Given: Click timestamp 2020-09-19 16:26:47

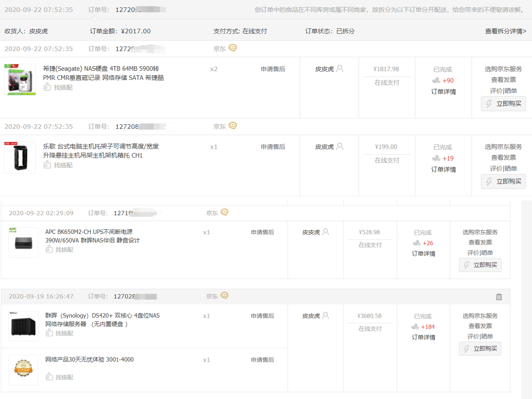Looking at the screenshot, I should pos(41,296).
